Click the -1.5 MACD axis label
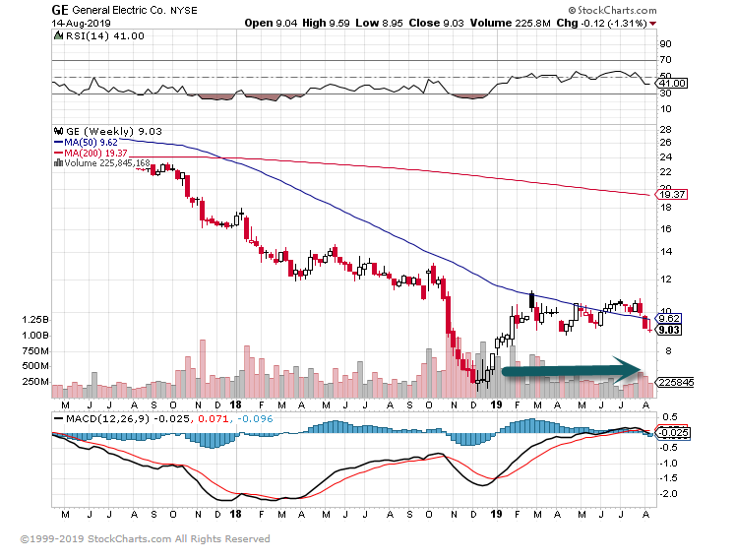This screenshot has width=735, height=560. pos(669,478)
